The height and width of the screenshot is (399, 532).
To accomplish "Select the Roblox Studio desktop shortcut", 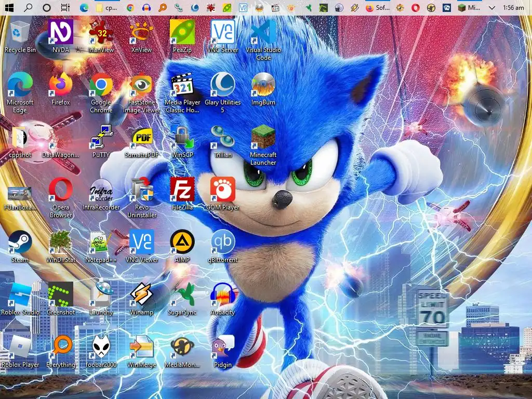I will click(20, 299).
